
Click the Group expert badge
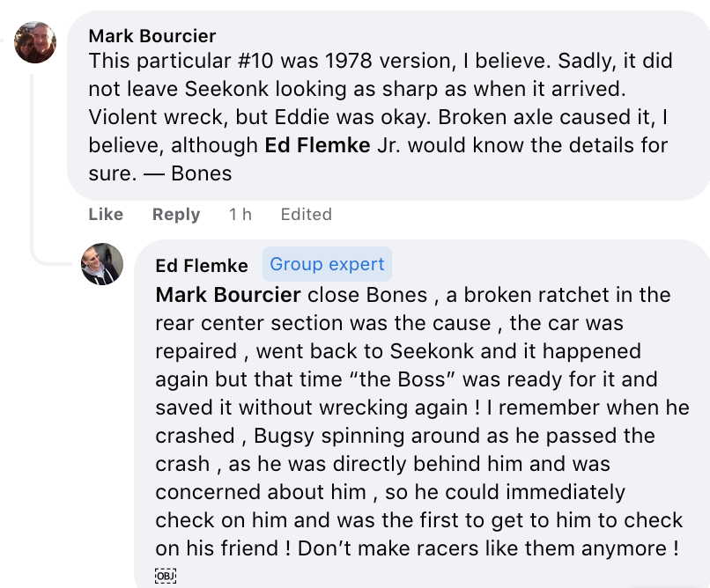point(327,264)
